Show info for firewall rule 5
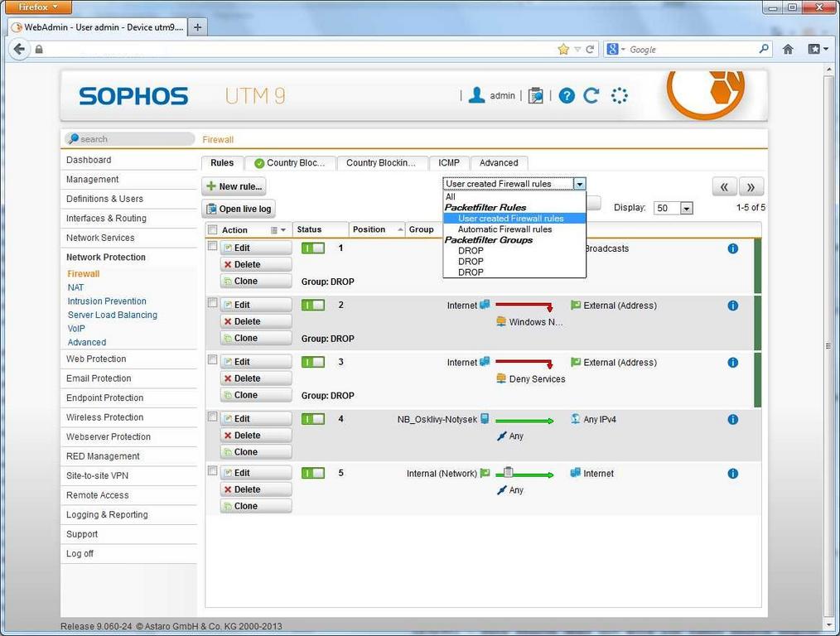This screenshot has width=840, height=636. tap(733, 473)
